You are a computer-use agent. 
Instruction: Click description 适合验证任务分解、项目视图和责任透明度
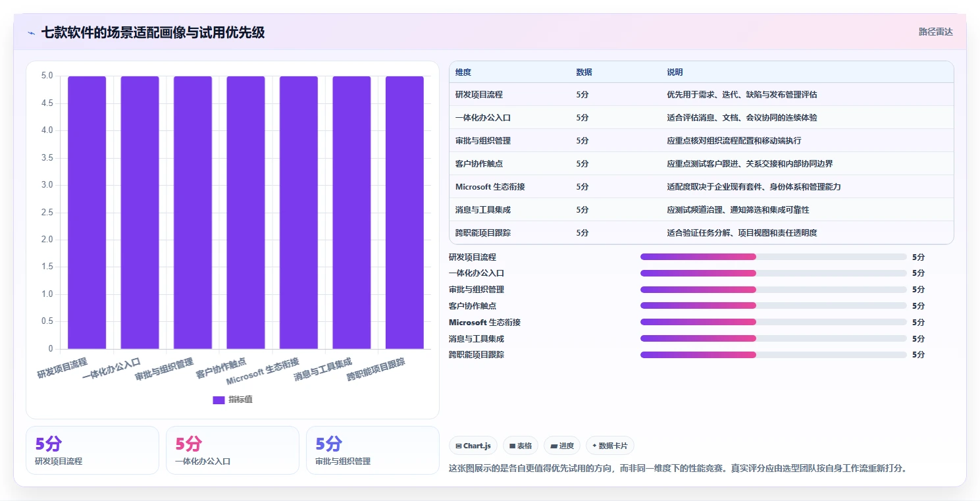(x=742, y=233)
